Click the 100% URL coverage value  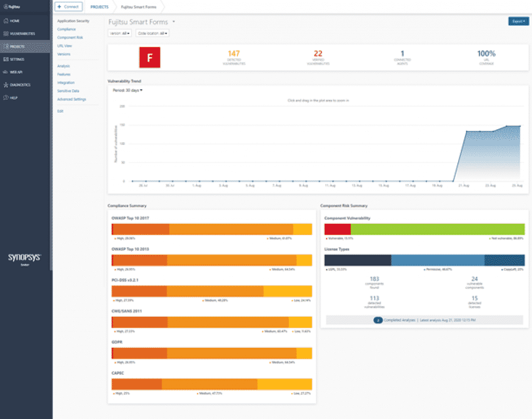(486, 53)
